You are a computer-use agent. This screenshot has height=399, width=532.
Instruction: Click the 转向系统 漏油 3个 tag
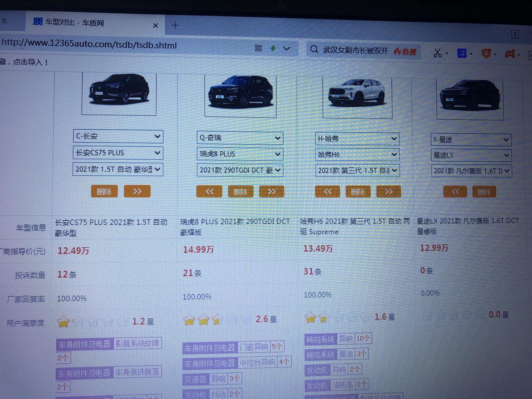click(x=337, y=355)
